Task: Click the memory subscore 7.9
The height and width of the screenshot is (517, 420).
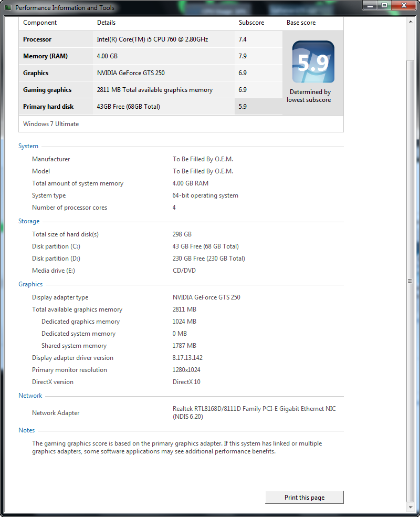Action: click(243, 56)
